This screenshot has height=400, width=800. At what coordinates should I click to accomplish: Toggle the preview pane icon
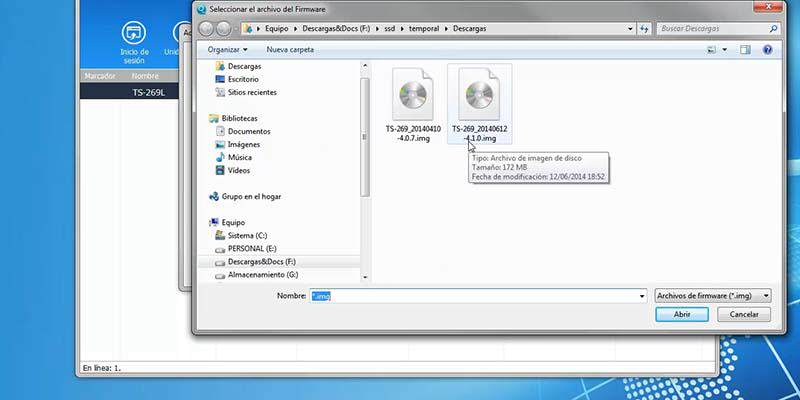pos(745,50)
